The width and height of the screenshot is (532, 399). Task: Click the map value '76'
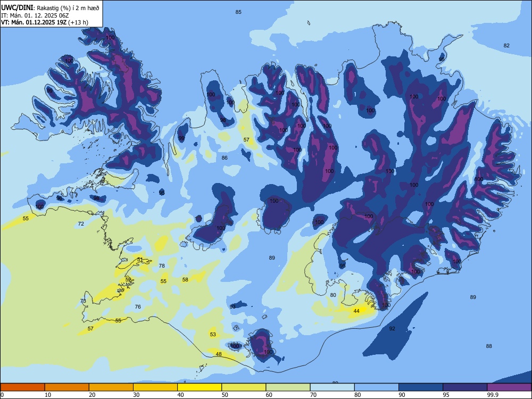pos(138,307)
